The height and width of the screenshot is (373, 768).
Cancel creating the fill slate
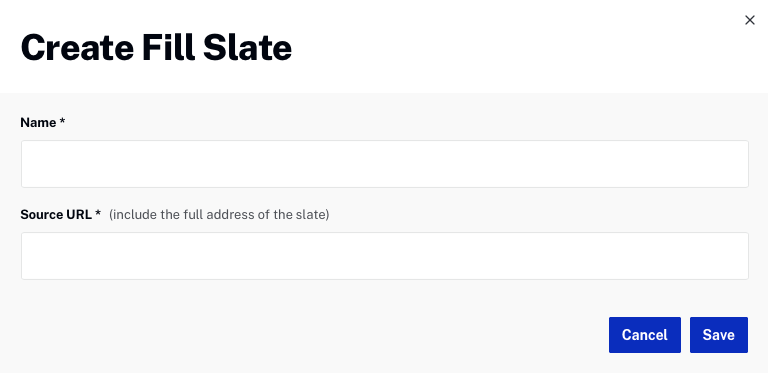tap(645, 335)
